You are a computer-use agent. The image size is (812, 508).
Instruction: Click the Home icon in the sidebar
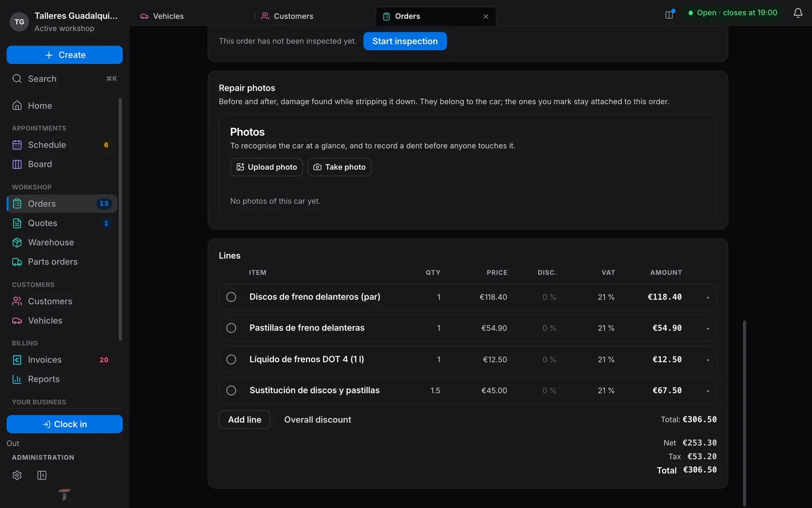click(17, 106)
